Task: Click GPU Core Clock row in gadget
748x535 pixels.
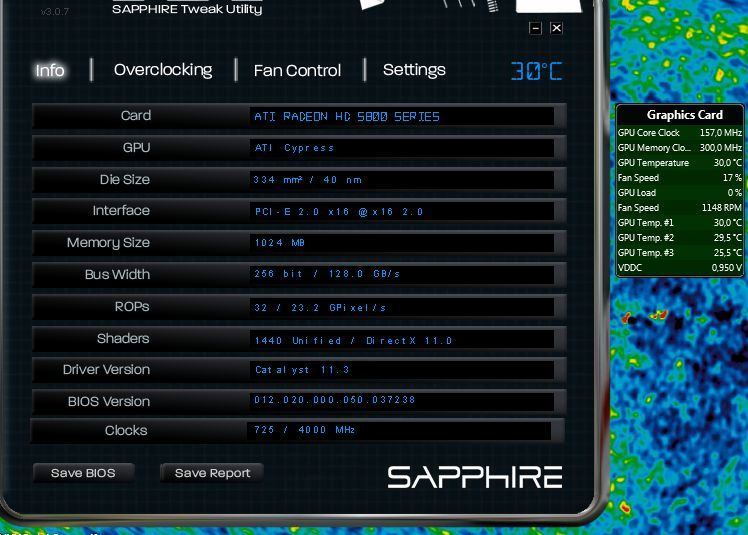Action: [680, 133]
